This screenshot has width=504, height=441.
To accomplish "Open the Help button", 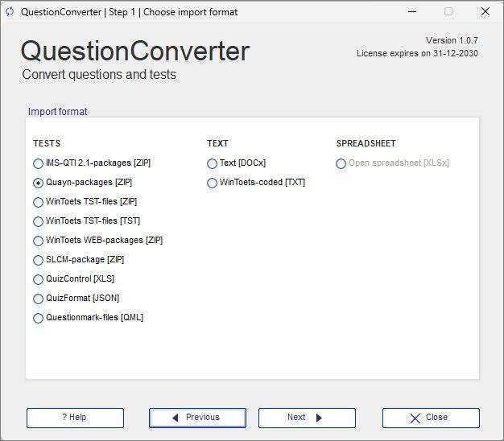I will [x=75, y=418].
